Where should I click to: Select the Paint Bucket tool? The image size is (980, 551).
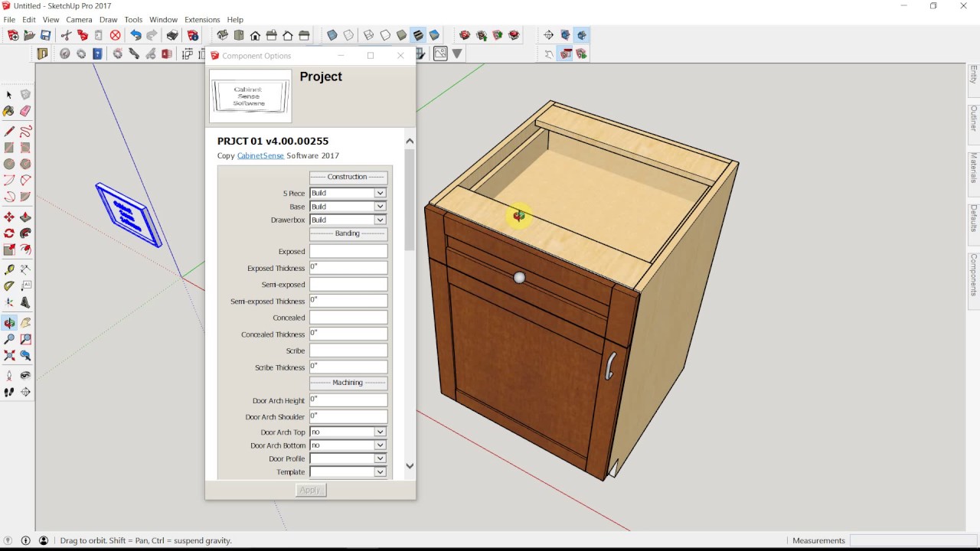pyautogui.click(x=9, y=111)
